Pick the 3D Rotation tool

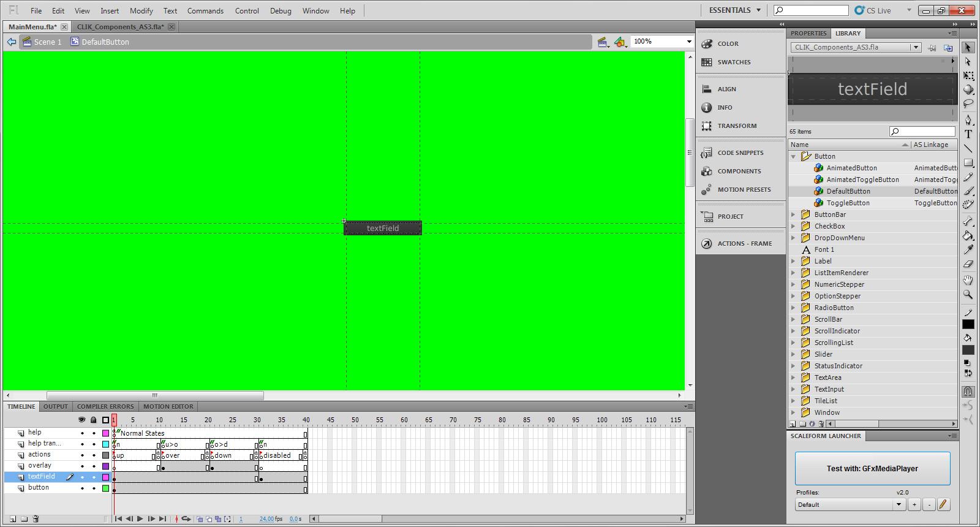point(968,90)
